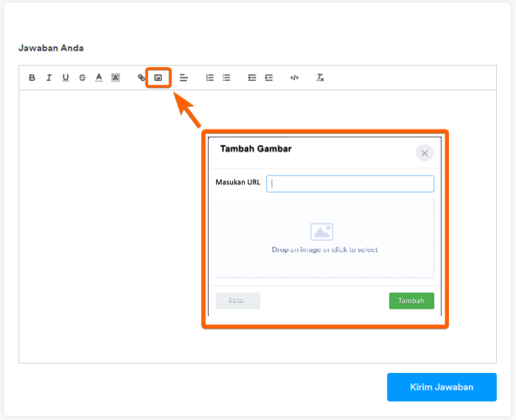The height and width of the screenshot is (420, 516).
Task: Toggle italic formatting in the toolbar
Action: pyautogui.click(x=49, y=77)
